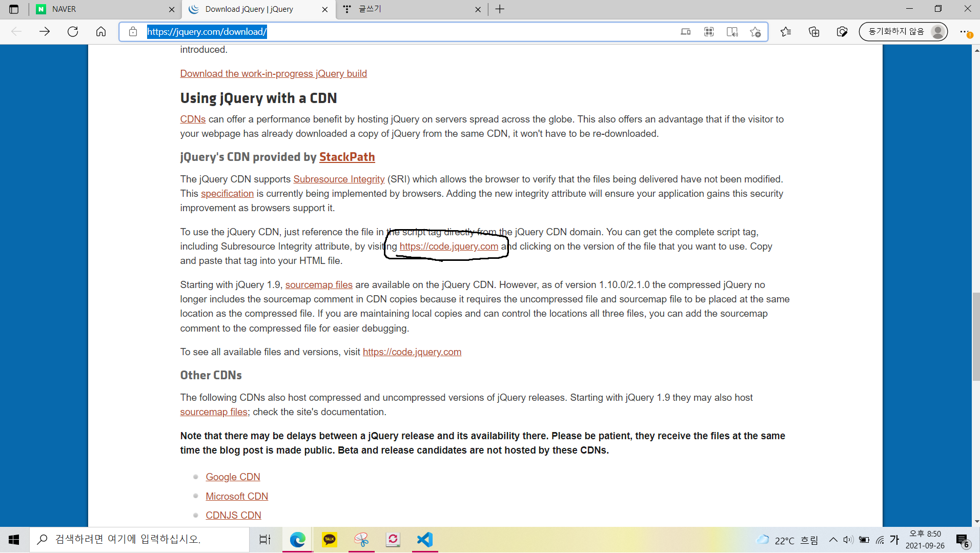Open the apps grid icon in address bar
The width and height of the screenshot is (980, 553).
tap(709, 32)
